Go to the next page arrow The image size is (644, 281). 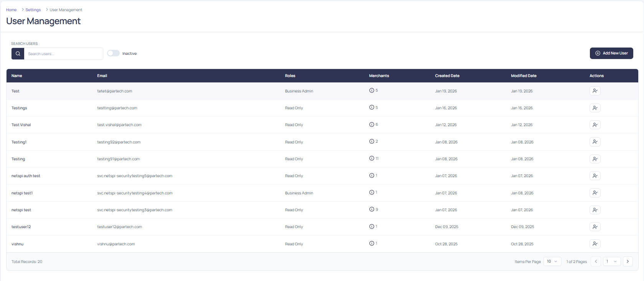[x=628, y=261]
